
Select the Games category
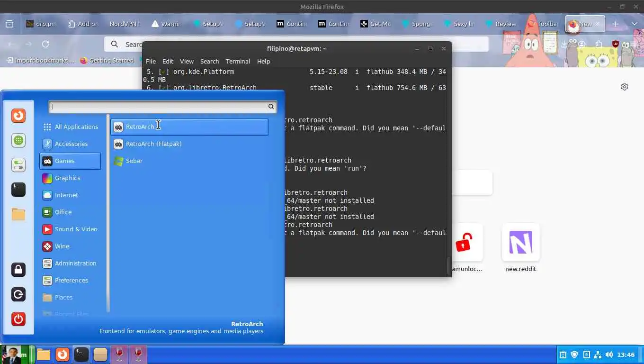click(70, 161)
